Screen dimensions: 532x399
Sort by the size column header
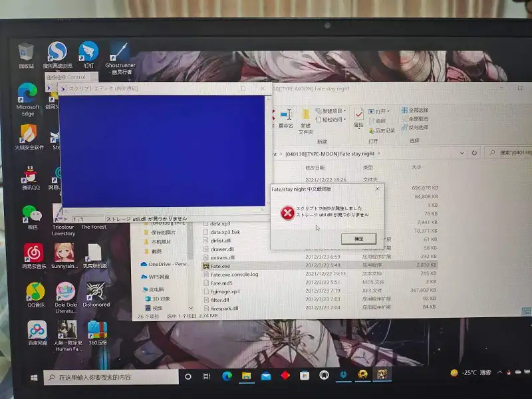[416, 167]
